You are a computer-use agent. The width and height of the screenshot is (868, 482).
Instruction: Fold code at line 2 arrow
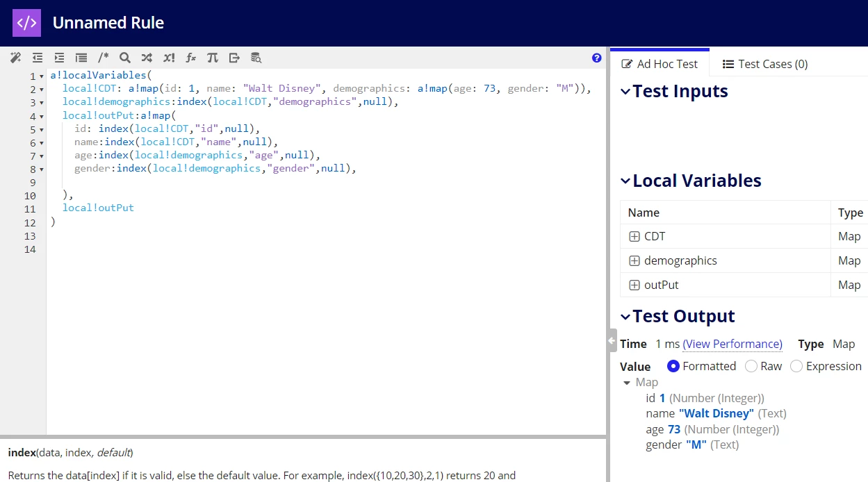coord(42,90)
